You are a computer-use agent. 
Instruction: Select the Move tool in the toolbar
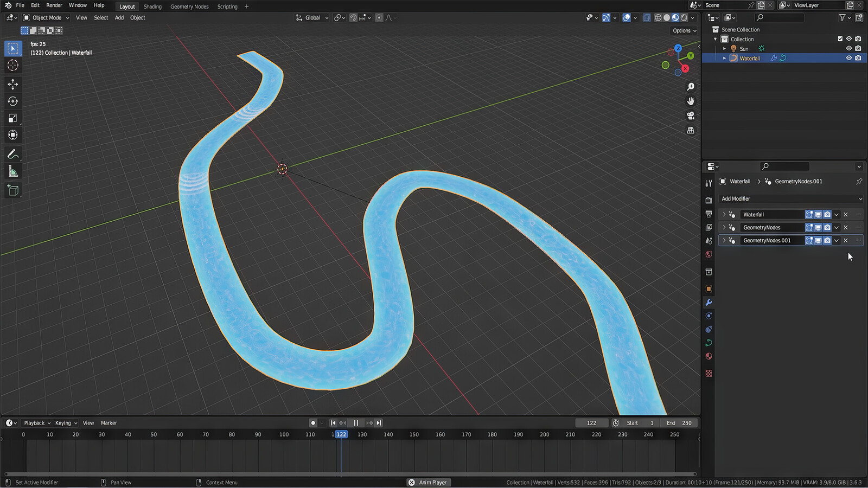[12, 84]
